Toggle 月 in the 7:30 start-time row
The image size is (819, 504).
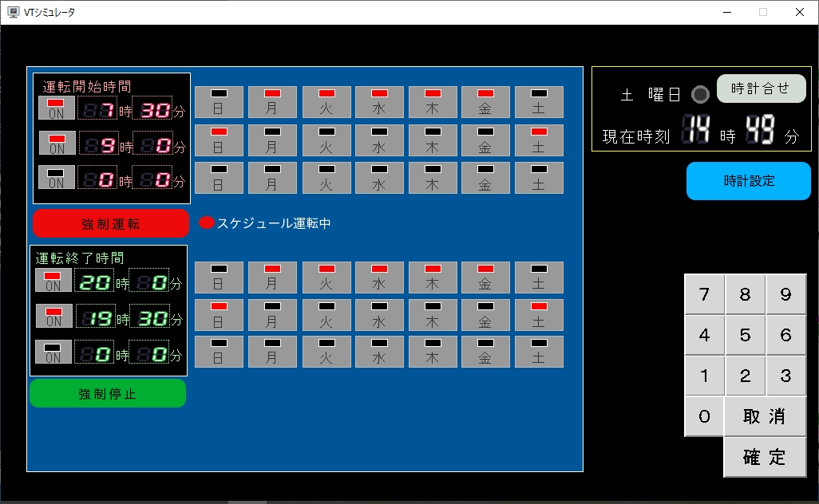coord(272,102)
